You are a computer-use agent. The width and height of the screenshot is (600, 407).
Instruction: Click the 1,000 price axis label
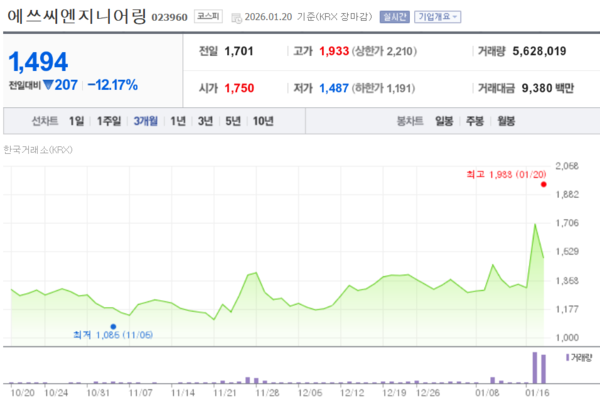click(x=567, y=338)
